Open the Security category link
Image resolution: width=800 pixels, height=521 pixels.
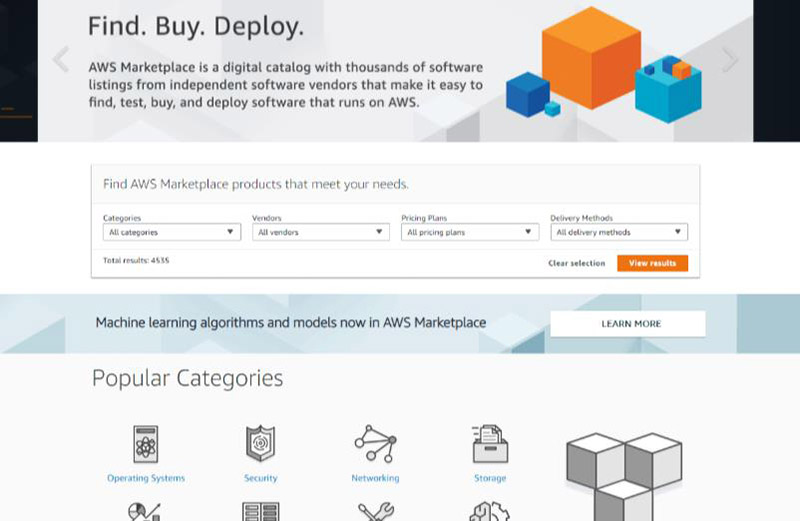(x=261, y=478)
